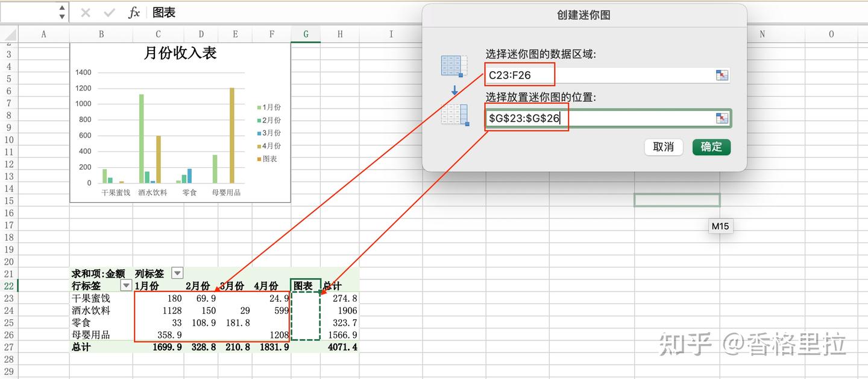The width and height of the screenshot is (868, 379).
Task: Select row 22 header
Action: coord(8,285)
